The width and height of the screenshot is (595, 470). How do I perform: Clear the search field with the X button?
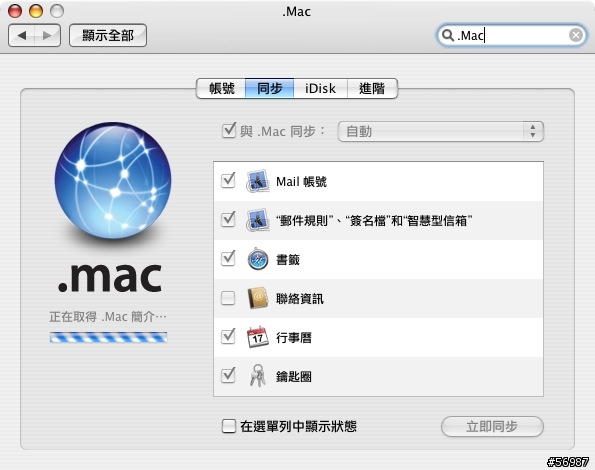[x=576, y=35]
